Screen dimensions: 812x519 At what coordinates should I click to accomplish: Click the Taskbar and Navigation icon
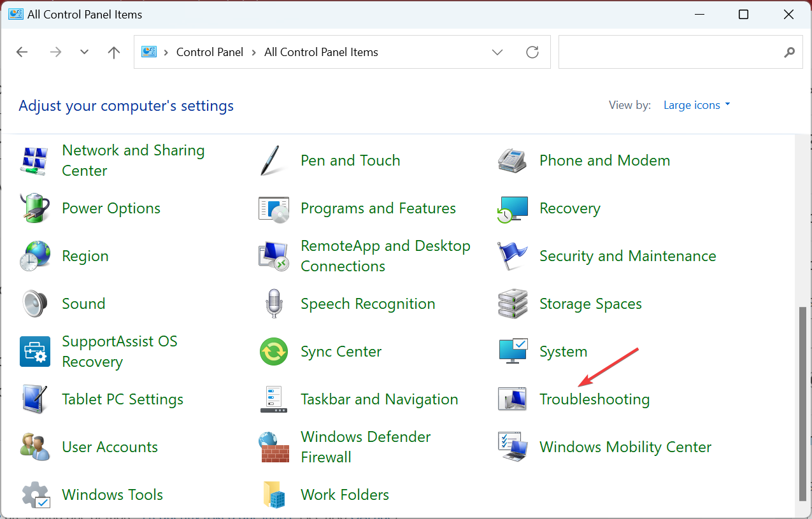coord(274,399)
